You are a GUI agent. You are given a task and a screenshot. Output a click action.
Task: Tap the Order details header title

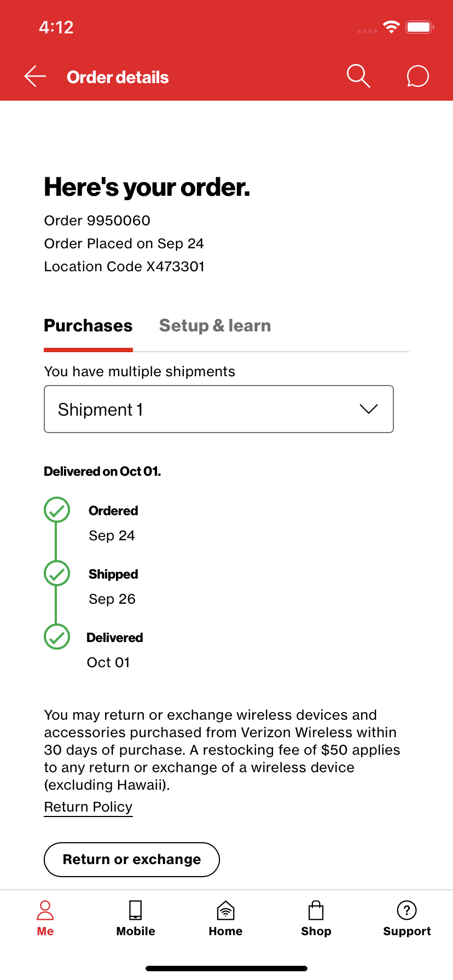click(118, 77)
